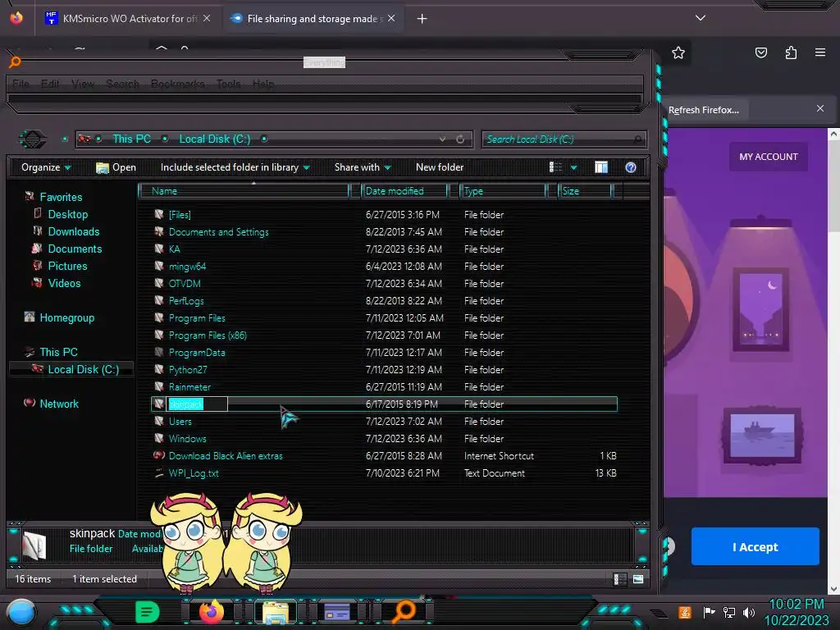840x630 pixels.
Task: Click the search magnifier in Explorer search box
Action: pos(637,139)
